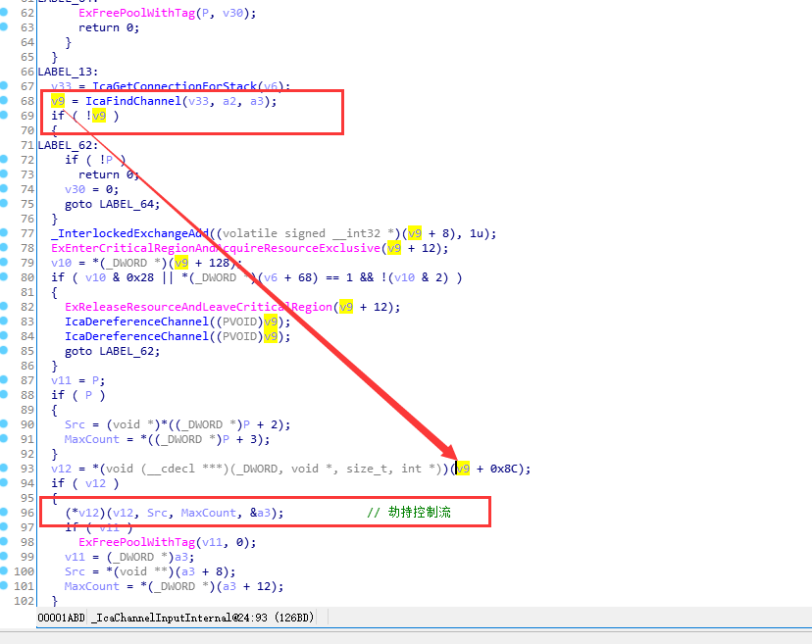Image resolution: width=812 pixels, height=644 pixels.
Task: Toggle breakpoint dot on line 80
Action: coord(4,277)
